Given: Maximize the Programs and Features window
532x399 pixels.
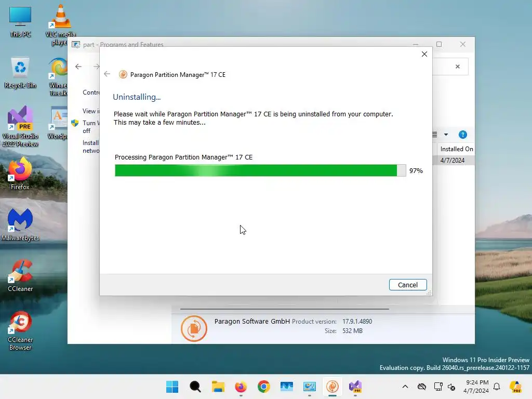Looking at the screenshot, I should click(438, 44).
